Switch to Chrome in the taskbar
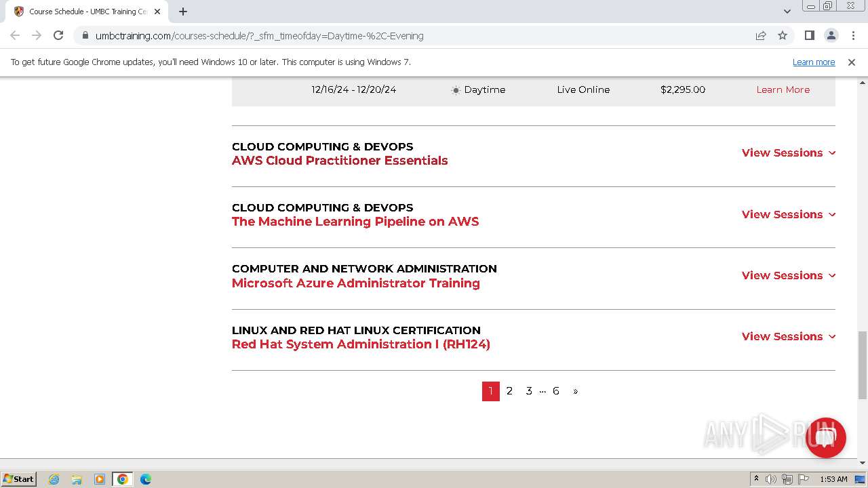 pyautogui.click(x=123, y=479)
